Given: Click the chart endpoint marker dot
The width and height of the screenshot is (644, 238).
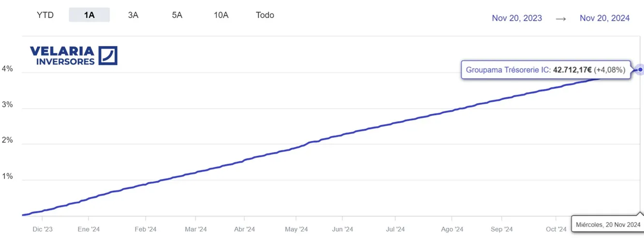Looking at the screenshot, I should (x=640, y=70).
